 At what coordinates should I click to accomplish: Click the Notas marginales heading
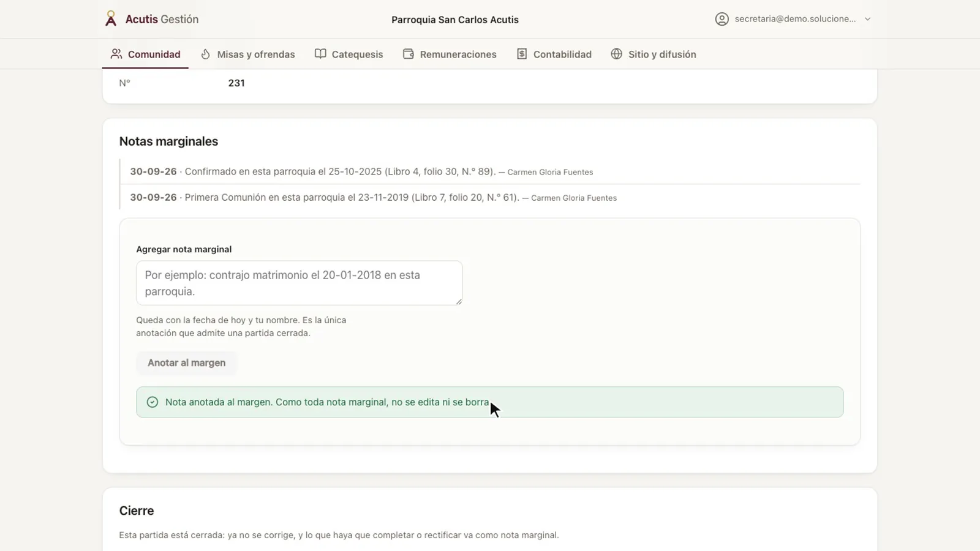click(168, 141)
